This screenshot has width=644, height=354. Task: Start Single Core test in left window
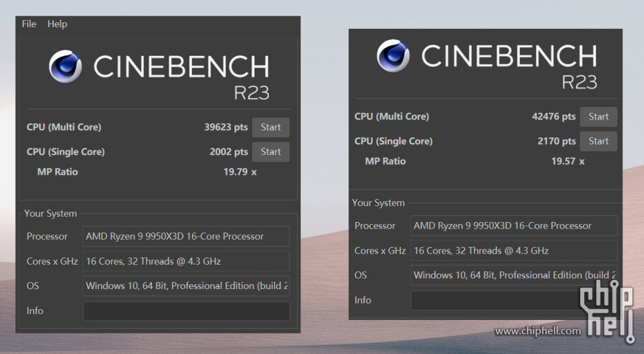(x=271, y=152)
